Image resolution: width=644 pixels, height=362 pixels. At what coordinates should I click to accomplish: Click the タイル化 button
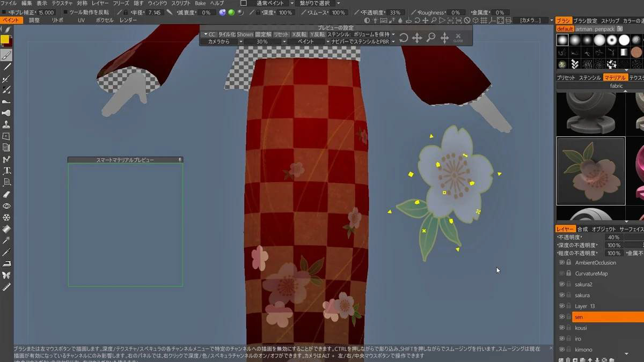point(227,34)
